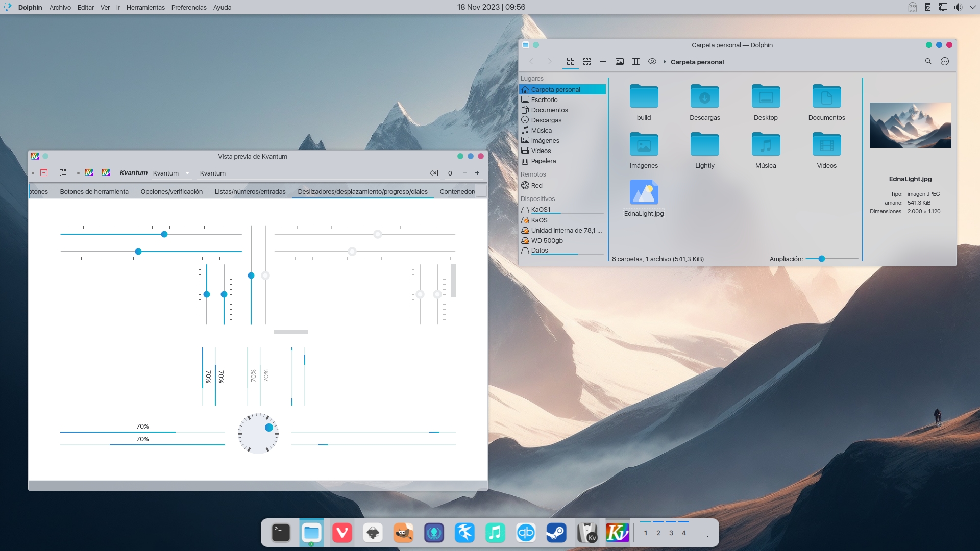Click the Kvantum text input field
The height and width of the screenshot is (551, 980).
tap(313, 173)
